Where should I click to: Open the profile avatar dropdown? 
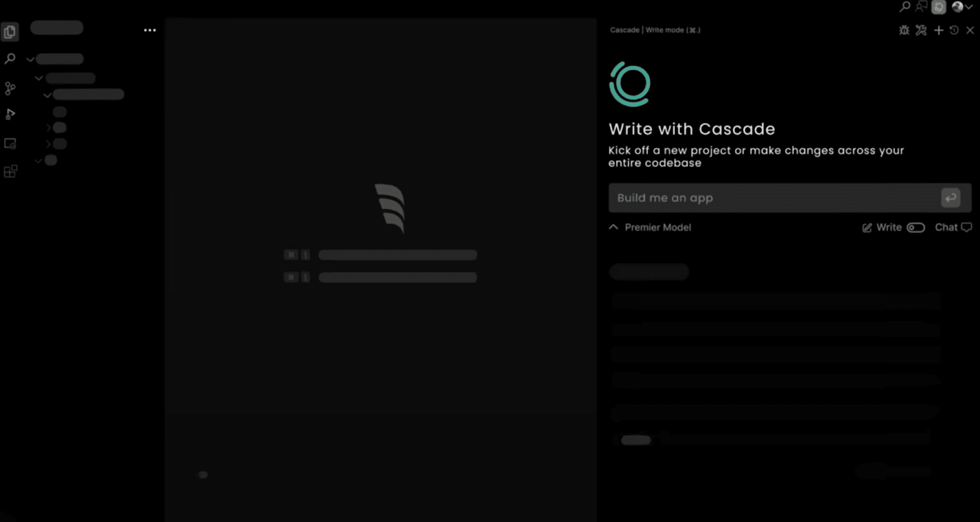(x=962, y=7)
